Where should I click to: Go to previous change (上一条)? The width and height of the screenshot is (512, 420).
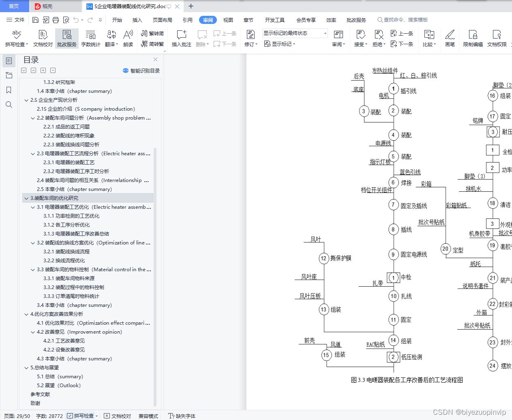[x=402, y=34]
